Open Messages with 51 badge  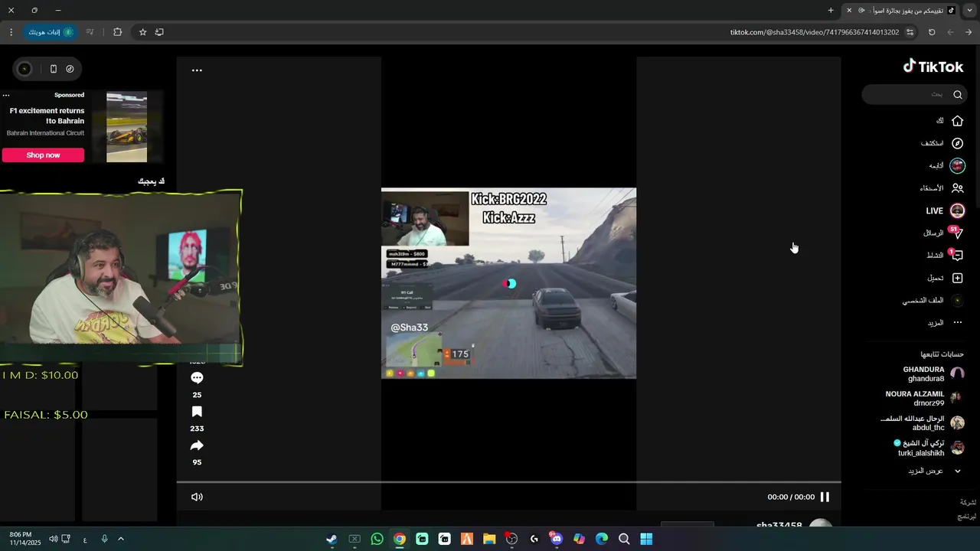click(x=956, y=233)
